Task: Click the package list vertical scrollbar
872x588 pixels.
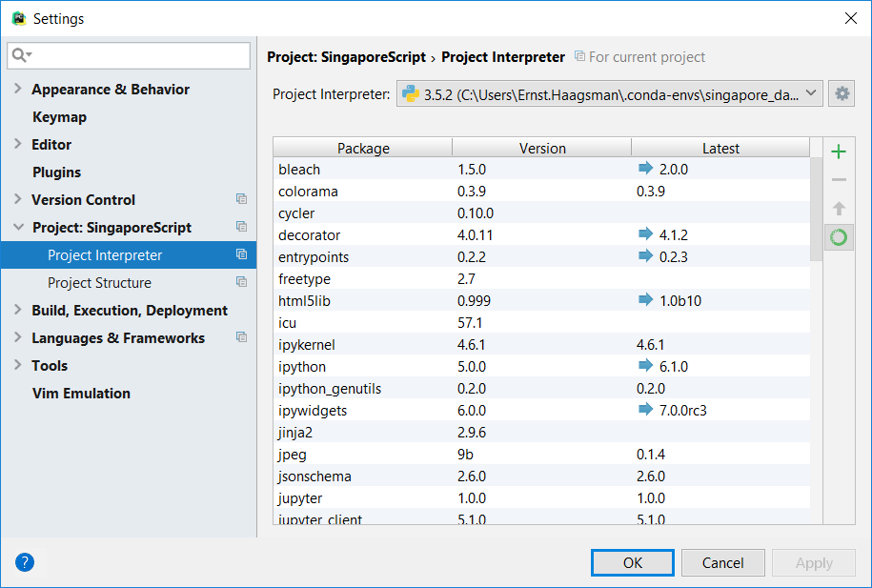Action: pyautogui.click(x=816, y=210)
